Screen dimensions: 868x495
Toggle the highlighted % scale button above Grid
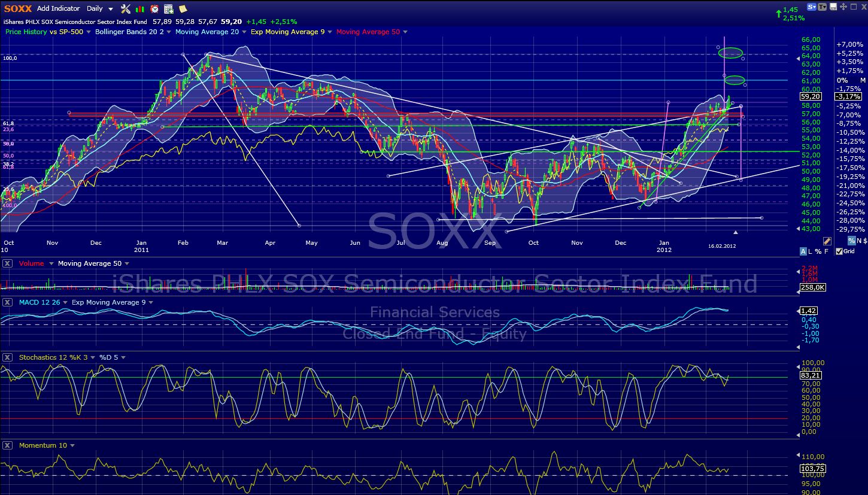851,241
